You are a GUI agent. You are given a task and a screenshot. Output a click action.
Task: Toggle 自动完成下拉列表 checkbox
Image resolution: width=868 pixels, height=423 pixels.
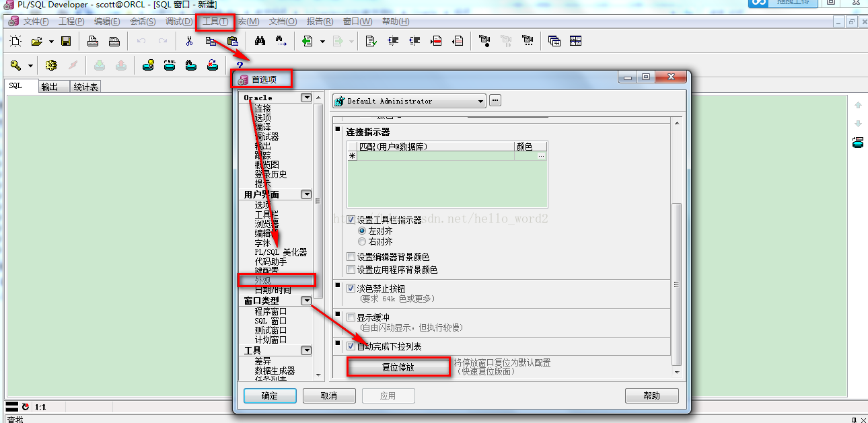click(351, 346)
